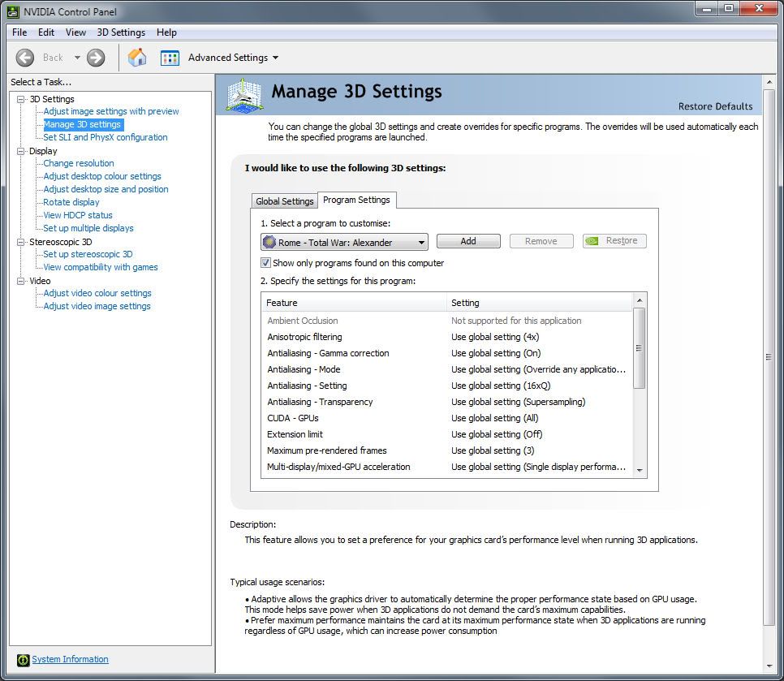This screenshot has width=784, height=681.
Task: Open the Rome - Total War: Alexander program dropdown
Action: 344,242
